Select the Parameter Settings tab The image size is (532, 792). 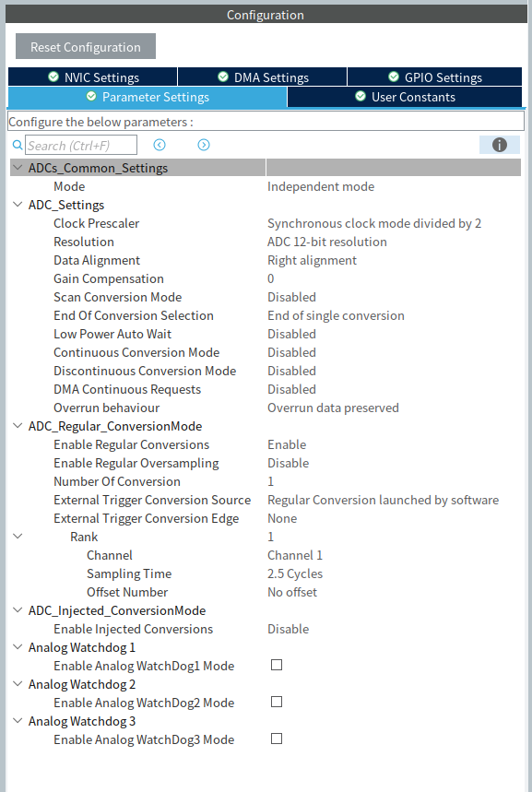[147, 97]
